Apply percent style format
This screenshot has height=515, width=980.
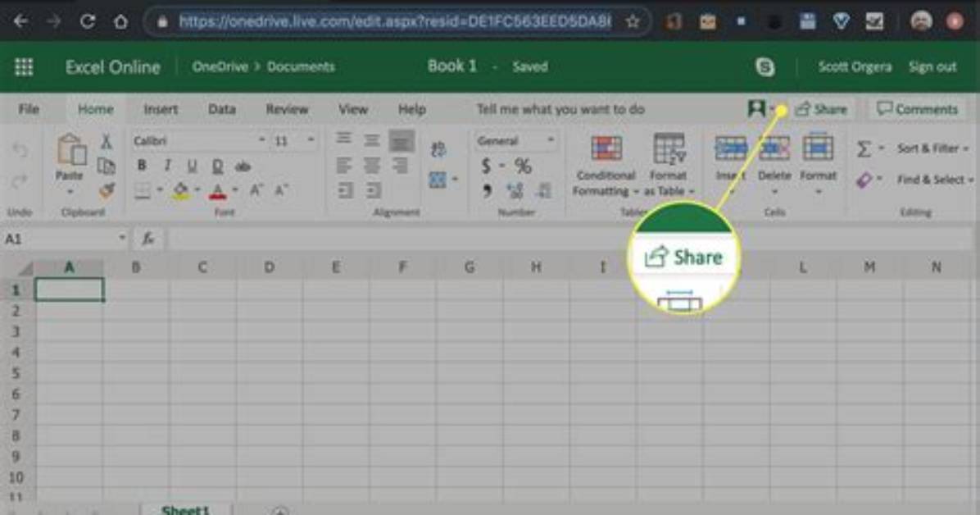coord(523,166)
